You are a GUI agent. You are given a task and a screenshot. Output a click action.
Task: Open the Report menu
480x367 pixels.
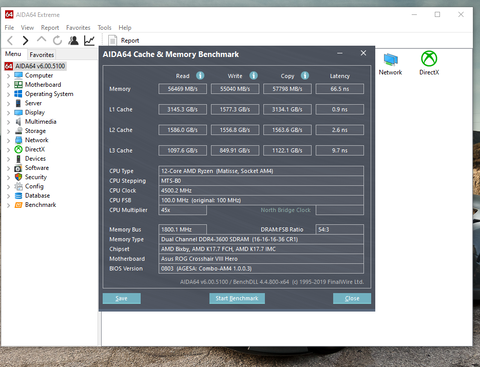pyautogui.click(x=50, y=28)
